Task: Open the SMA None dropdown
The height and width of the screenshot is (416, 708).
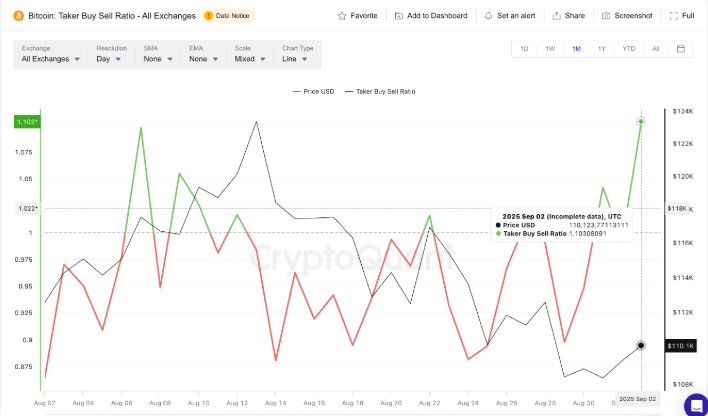Action: click(158, 55)
